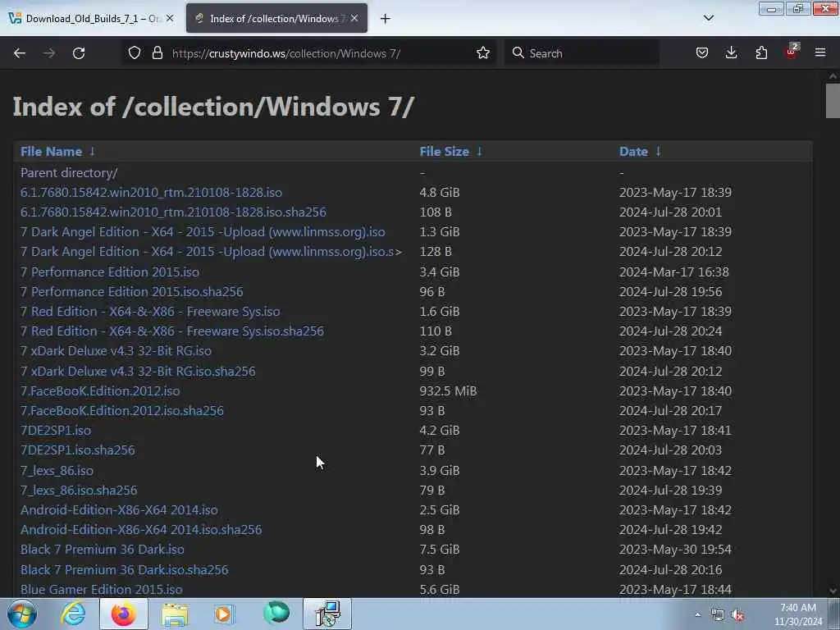Launch Internet Explorer from taskbar
This screenshot has width=840, height=630.
coord(72,614)
